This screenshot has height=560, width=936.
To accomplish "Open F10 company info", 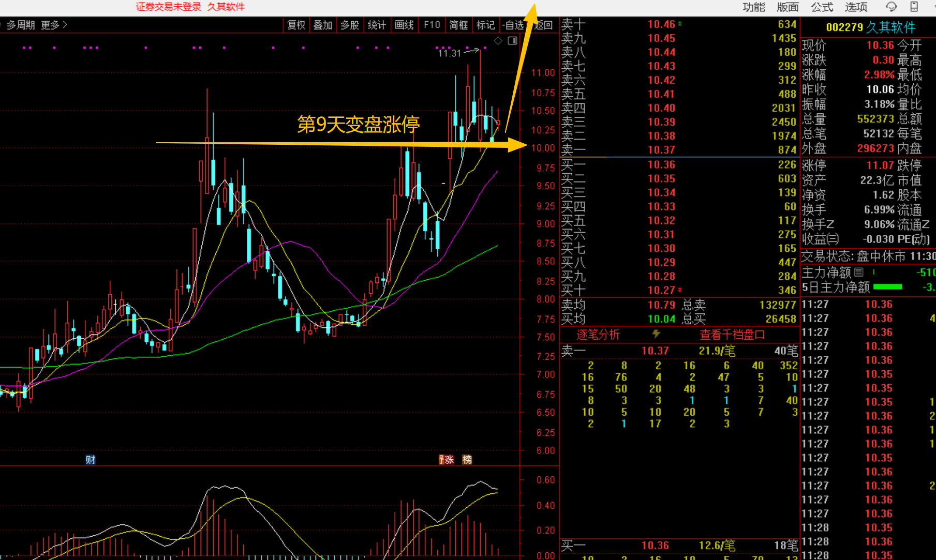I will (x=432, y=25).
